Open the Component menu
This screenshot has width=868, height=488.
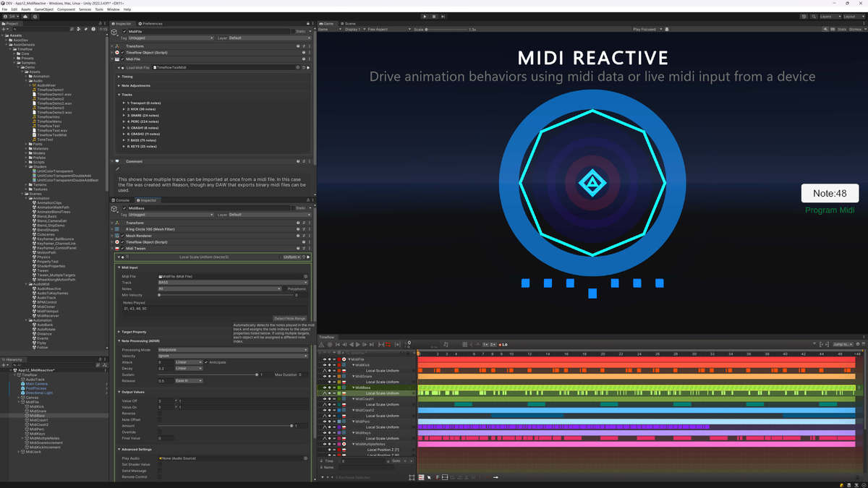point(66,9)
